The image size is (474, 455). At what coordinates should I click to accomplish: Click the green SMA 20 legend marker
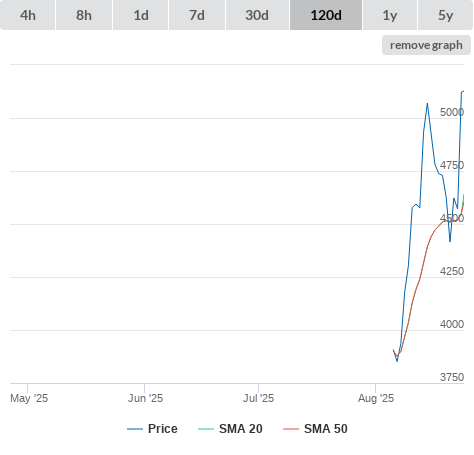click(206, 429)
